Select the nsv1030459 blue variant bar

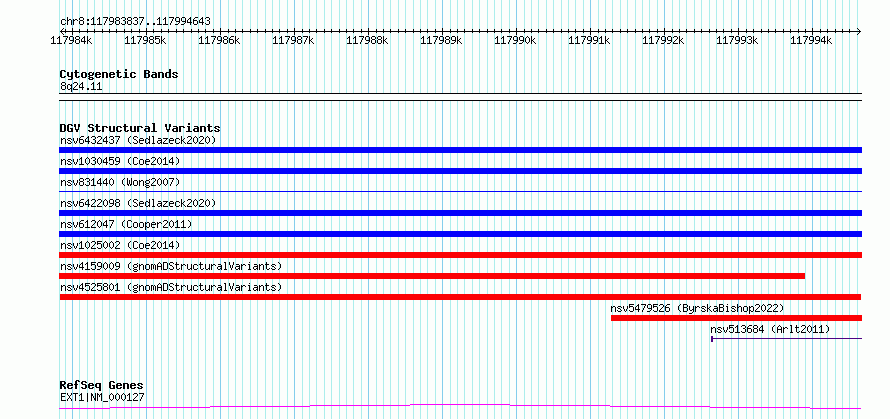coord(460,171)
